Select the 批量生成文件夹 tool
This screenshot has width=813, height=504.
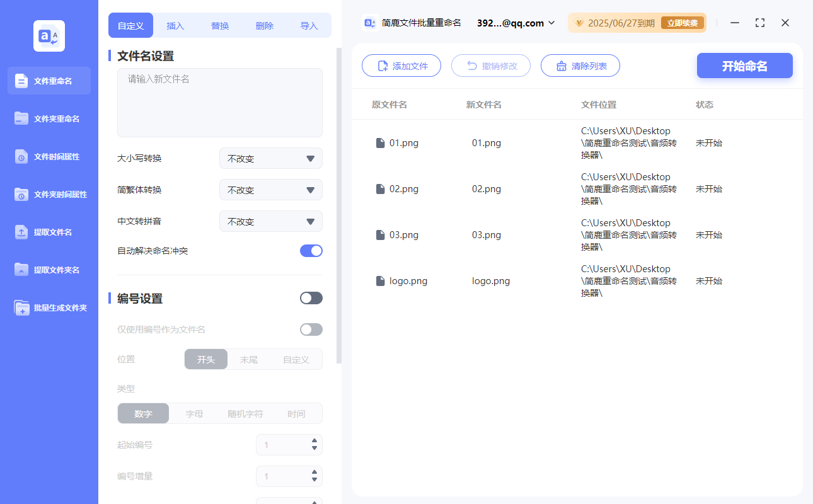(x=49, y=307)
